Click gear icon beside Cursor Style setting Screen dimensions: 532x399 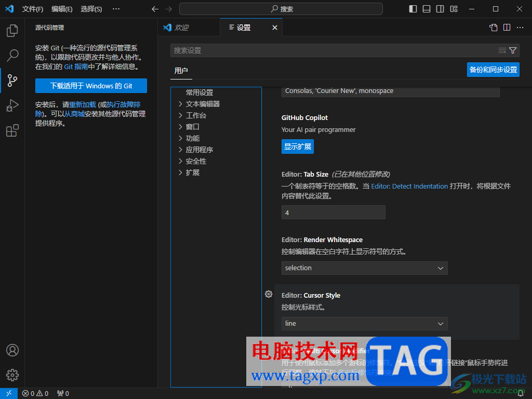coord(269,294)
